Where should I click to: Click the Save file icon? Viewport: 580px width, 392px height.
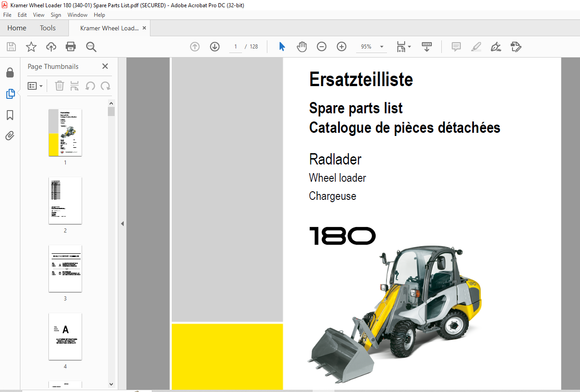pyautogui.click(x=11, y=47)
